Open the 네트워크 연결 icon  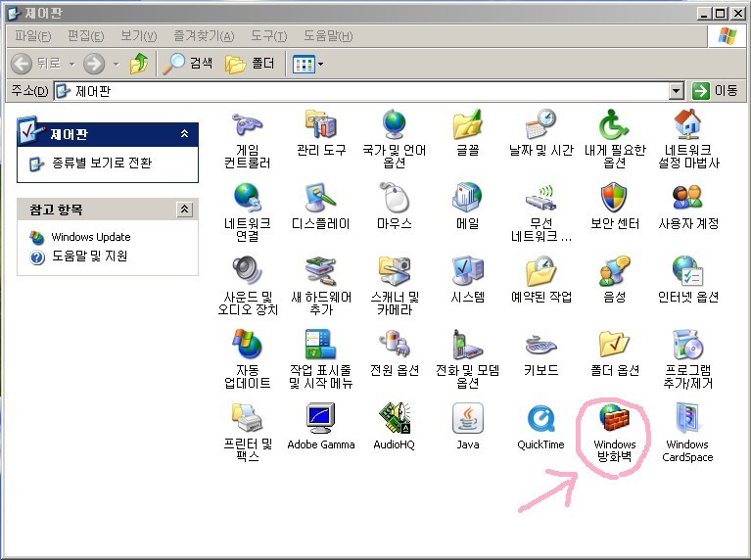point(247,198)
